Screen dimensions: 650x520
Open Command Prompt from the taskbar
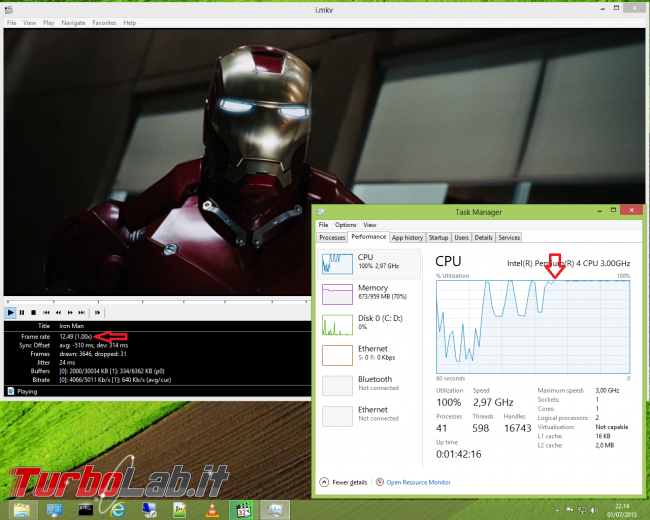pyautogui.click(x=86, y=510)
